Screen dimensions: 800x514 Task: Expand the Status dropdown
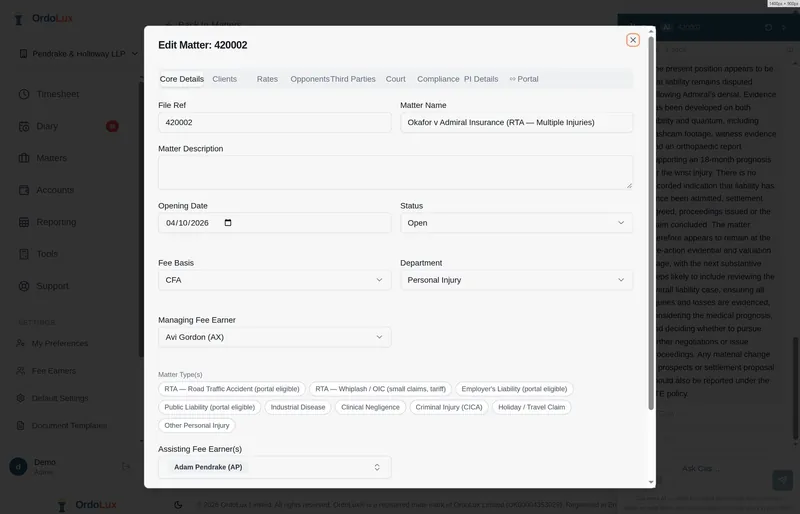[516, 223]
